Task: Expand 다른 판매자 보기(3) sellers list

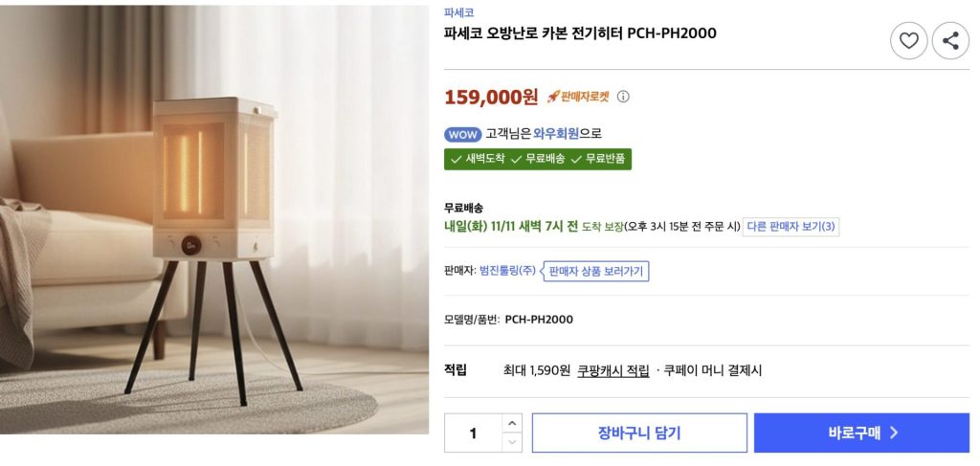Action: 791,227
